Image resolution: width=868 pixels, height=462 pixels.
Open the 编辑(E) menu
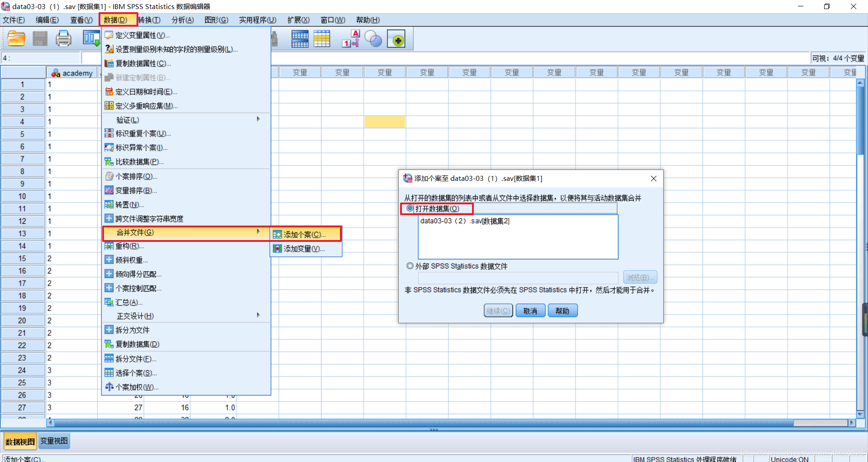[x=47, y=20]
